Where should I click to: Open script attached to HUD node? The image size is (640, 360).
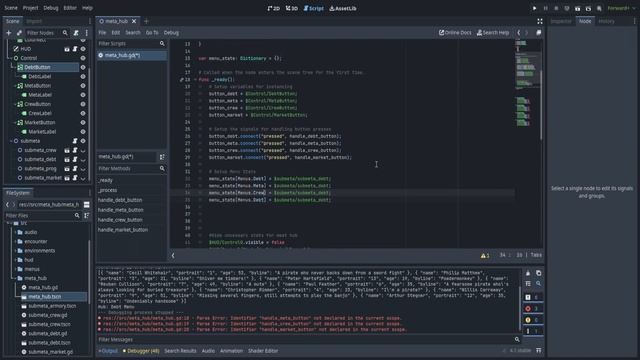click(75, 49)
